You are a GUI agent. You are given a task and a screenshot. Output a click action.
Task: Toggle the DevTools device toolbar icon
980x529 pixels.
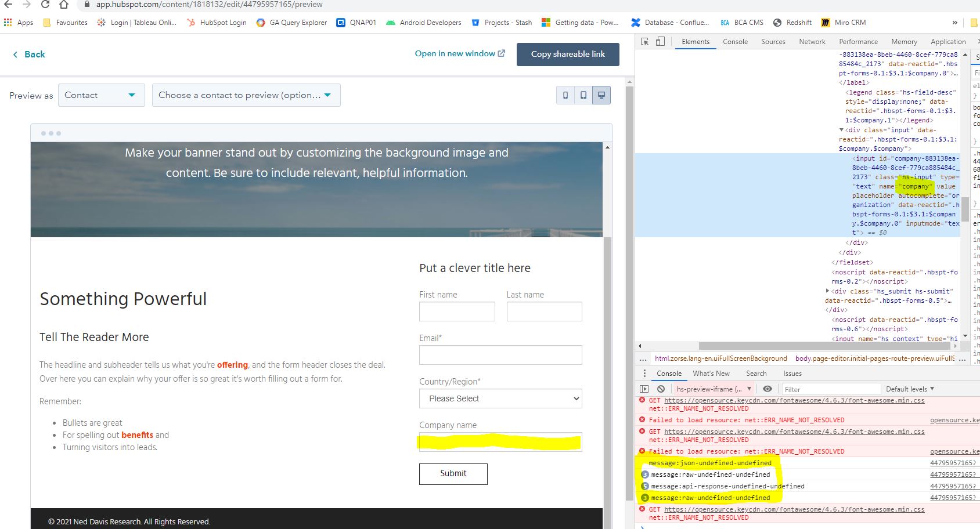(660, 42)
